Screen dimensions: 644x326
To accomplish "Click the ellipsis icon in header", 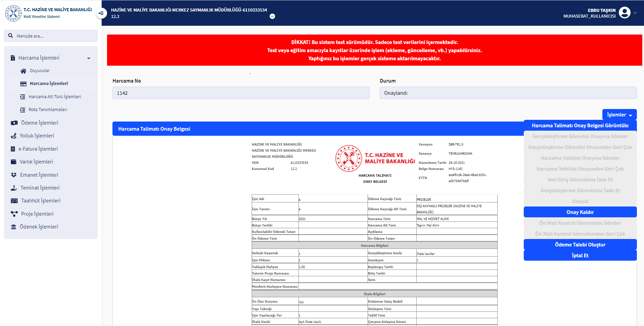I will pos(272,16).
